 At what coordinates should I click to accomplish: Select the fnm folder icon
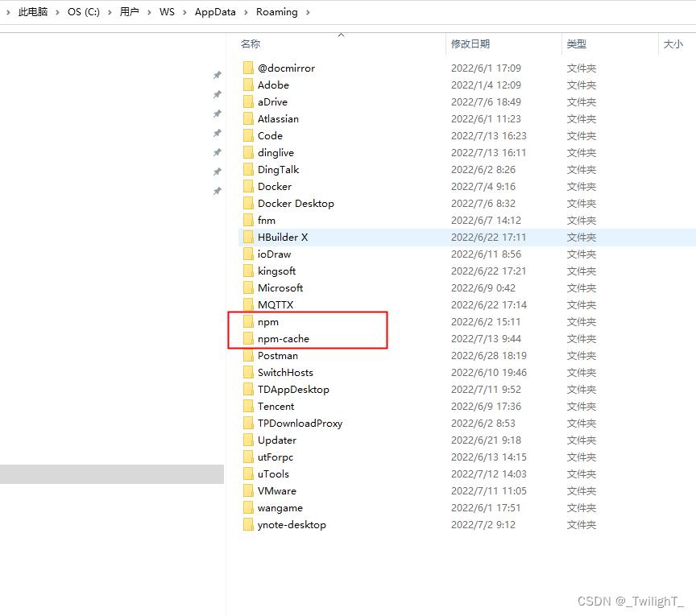pos(248,220)
